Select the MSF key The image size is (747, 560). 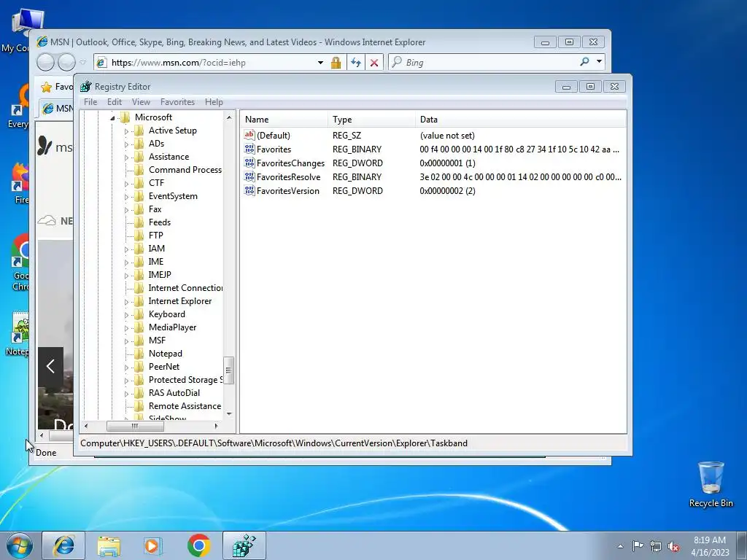coord(157,341)
